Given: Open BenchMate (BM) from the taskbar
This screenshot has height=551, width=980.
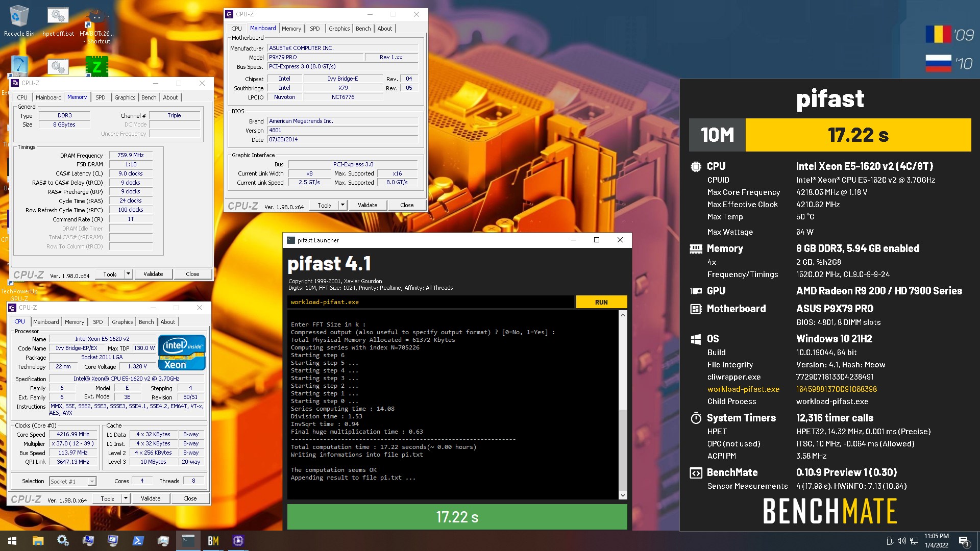Looking at the screenshot, I should 213,541.
